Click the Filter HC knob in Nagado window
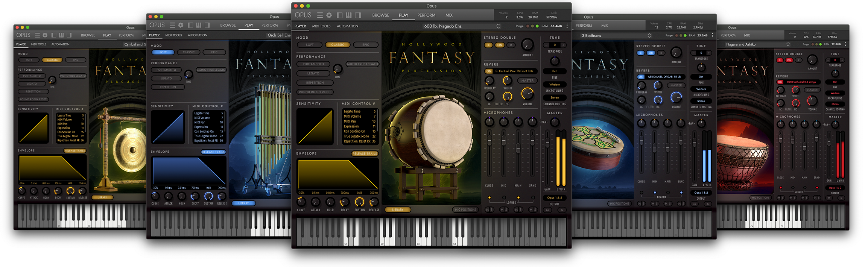The width and height of the screenshot is (868, 267). pos(508,97)
